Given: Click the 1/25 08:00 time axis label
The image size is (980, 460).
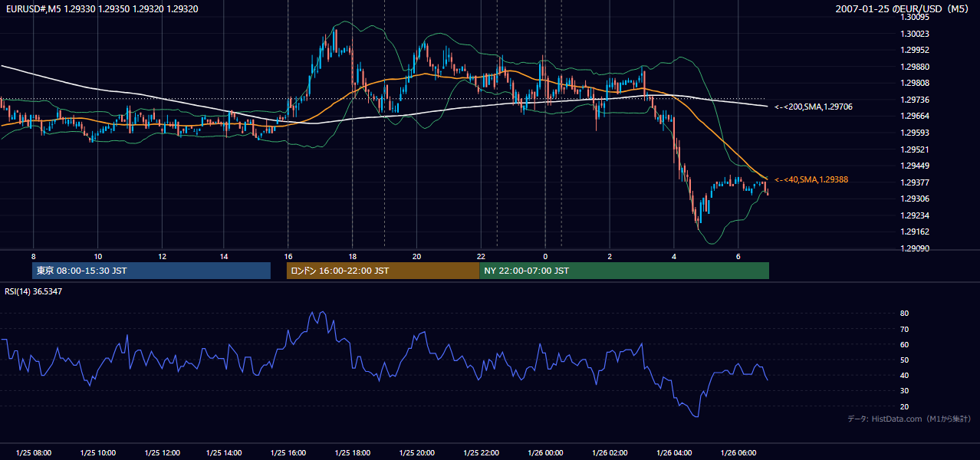Looking at the screenshot, I should [x=33, y=452].
